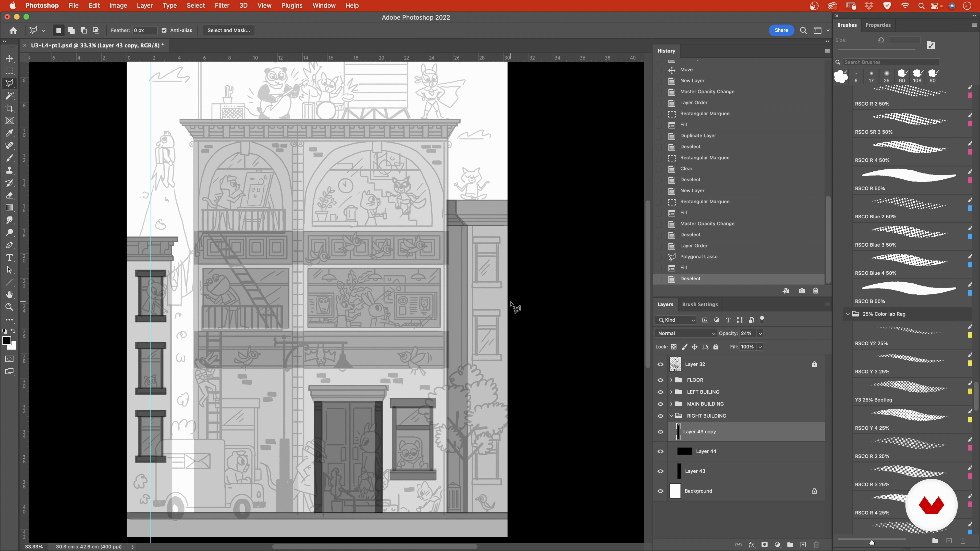
Task: Click the foreground color swatch
Action: click(x=6, y=341)
